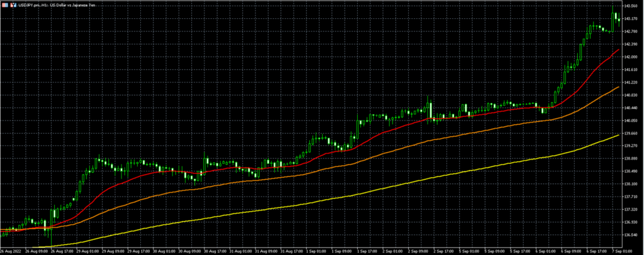Image resolution: width=644 pixels, height=255 pixels.
Task: Click the 139.660 price scale label
Action: coord(632,133)
